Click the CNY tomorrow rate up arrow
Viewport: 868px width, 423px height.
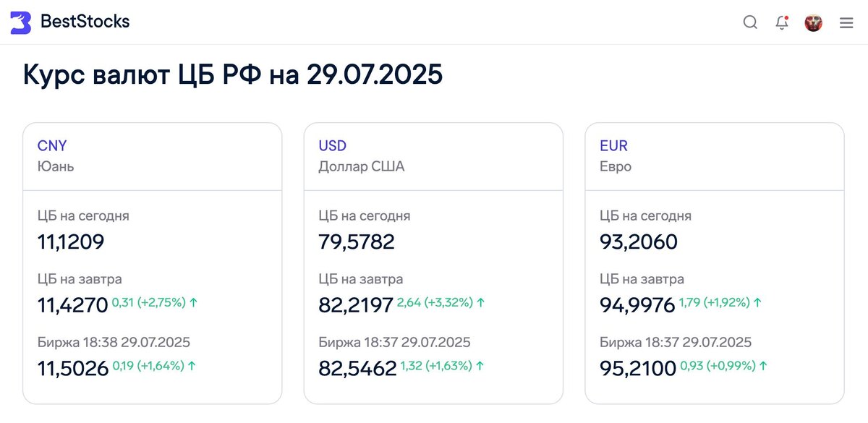click(193, 302)
